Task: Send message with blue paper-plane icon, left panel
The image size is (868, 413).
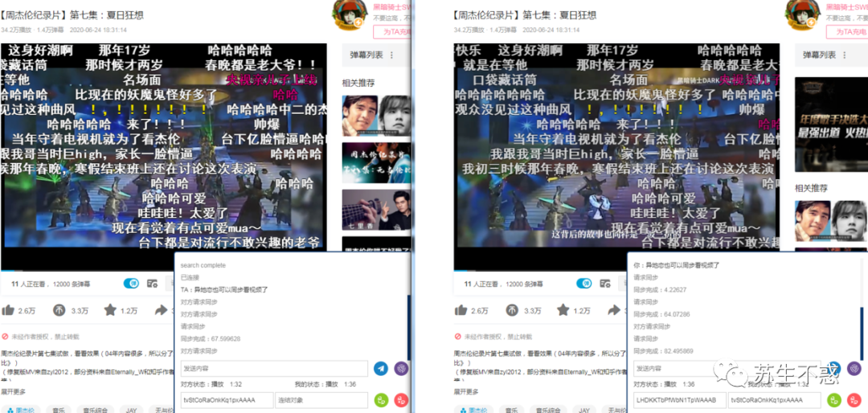Action: pos(381,368)
